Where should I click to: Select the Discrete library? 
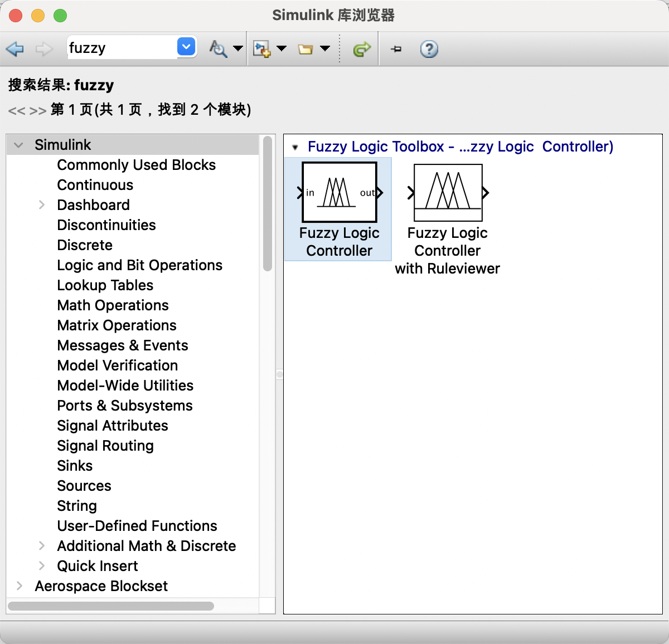tap(85, 245)
